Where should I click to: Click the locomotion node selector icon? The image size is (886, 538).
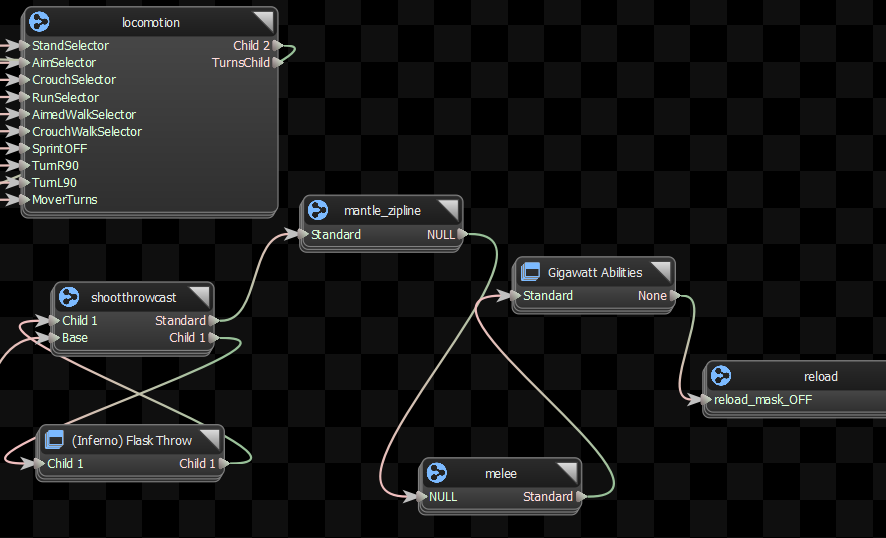(40, 22)
